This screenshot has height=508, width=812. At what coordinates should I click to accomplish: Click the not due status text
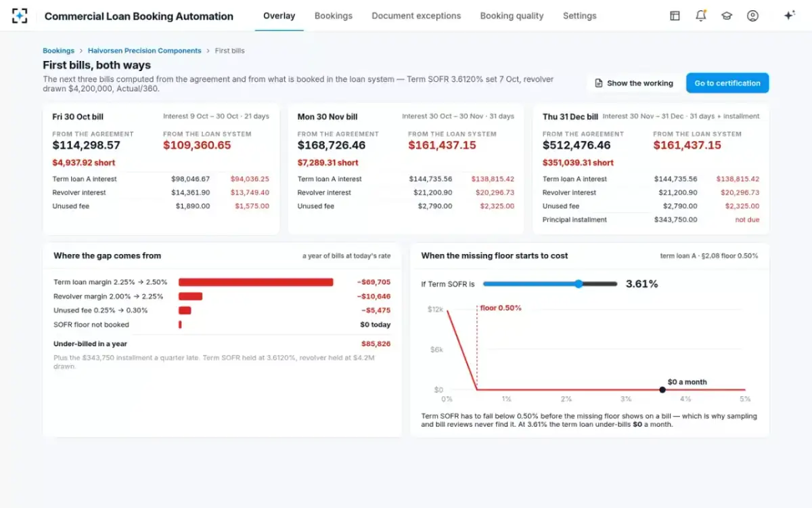coord(747,219)
